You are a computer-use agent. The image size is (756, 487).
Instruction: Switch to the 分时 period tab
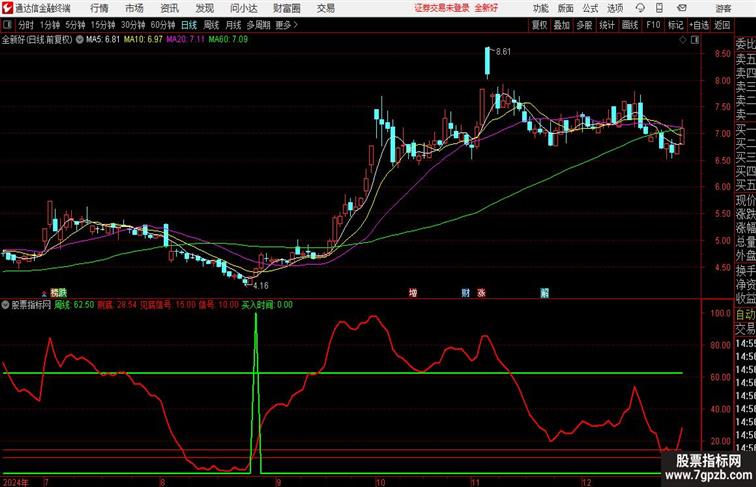pos(26,25)
